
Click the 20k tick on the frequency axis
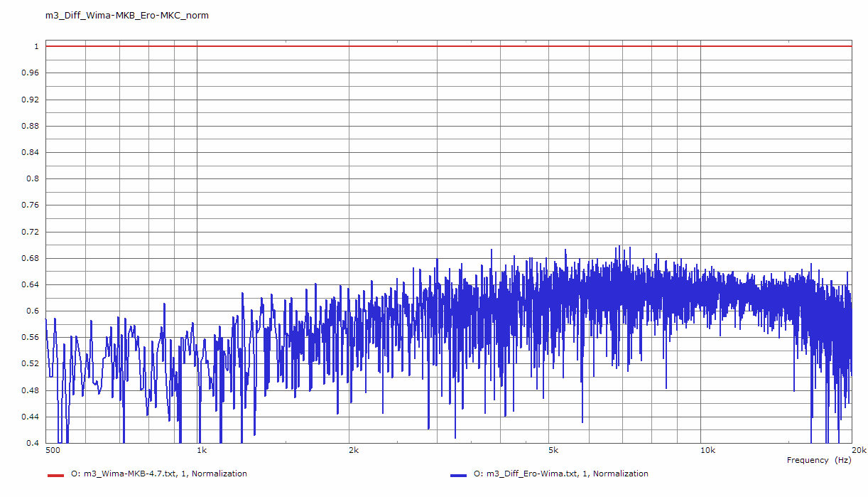[x=859, y=450]
